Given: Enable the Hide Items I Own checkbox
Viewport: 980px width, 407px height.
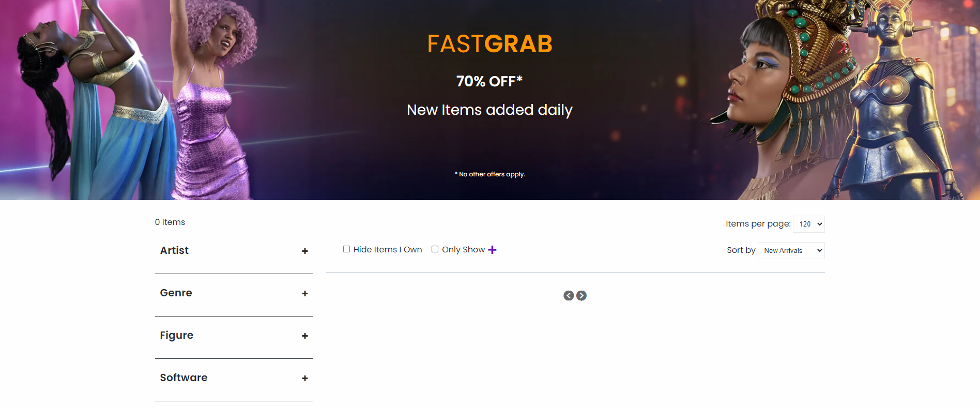Looking at the screenshot, I should 347,249.
